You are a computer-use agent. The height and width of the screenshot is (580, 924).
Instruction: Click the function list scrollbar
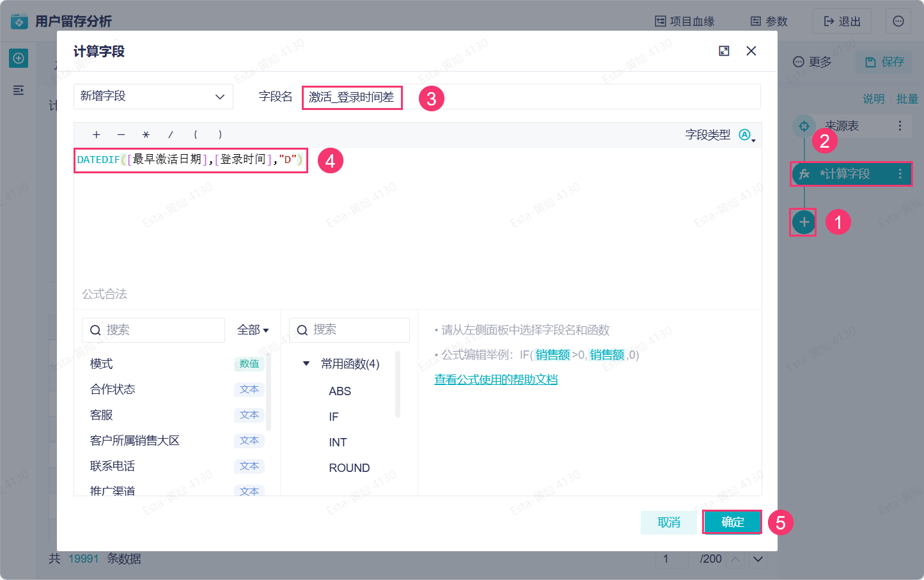click(x=398, y=384)
